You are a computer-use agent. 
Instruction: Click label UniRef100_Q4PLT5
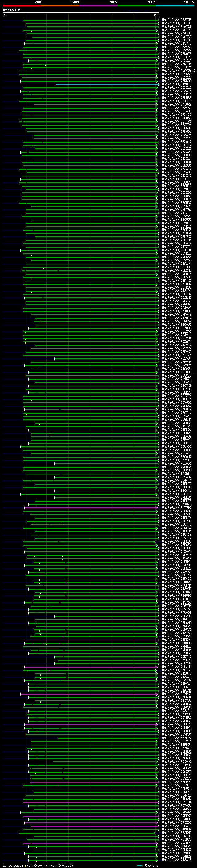(177, 399)
